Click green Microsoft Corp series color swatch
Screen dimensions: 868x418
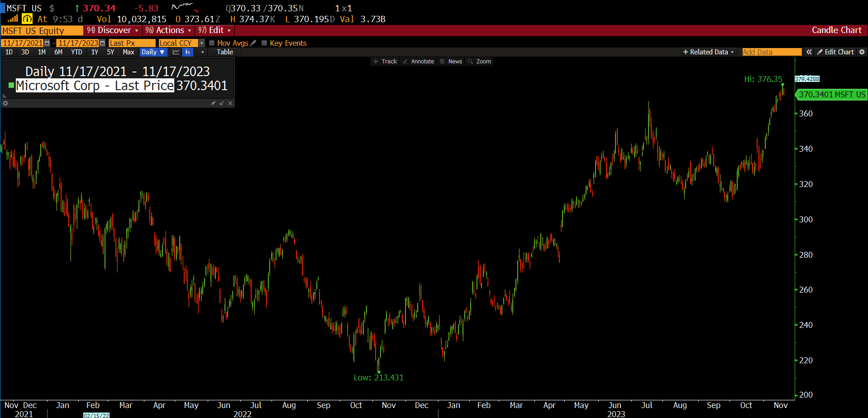tap(11, 85)
